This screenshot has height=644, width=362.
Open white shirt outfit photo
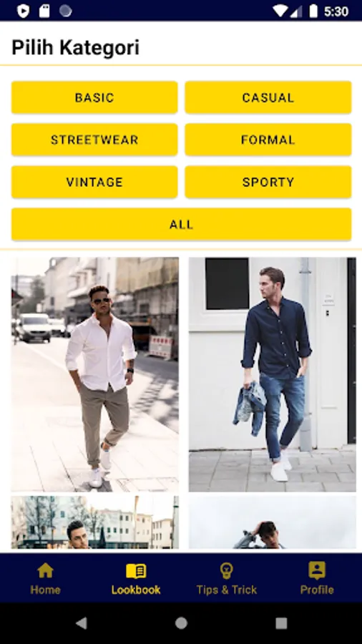pyautogui.click(x=95, y=374)
